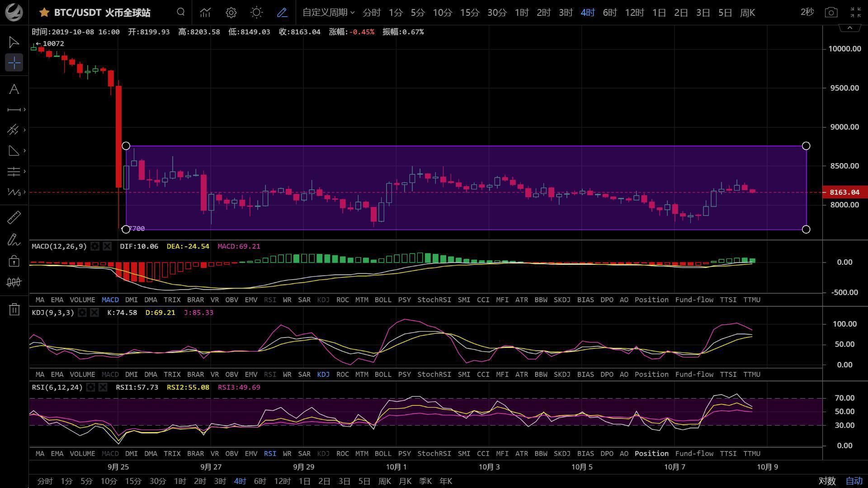
Task: Select the crosshair cursor tool
Action: coord(14,62)
